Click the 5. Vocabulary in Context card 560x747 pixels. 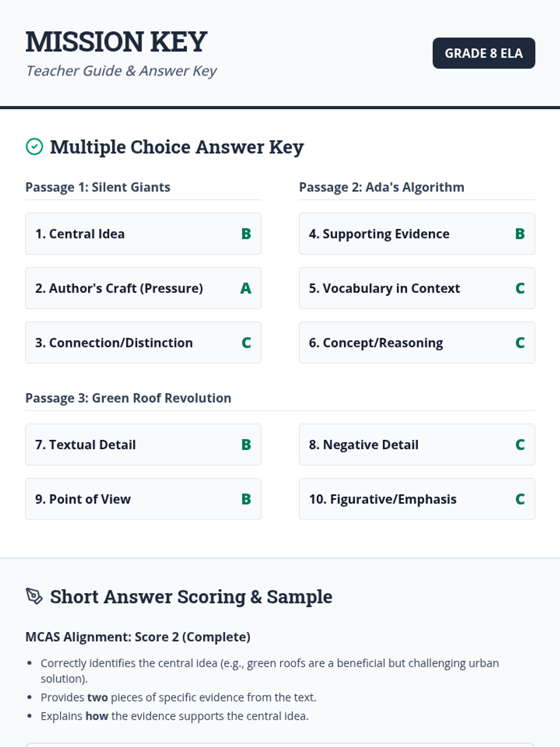[x=417, y=288]
